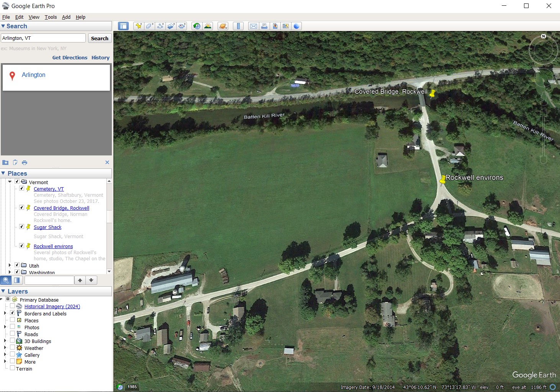Open the Help menu
The image size is (560, 392).
click(x=80, y=17)
